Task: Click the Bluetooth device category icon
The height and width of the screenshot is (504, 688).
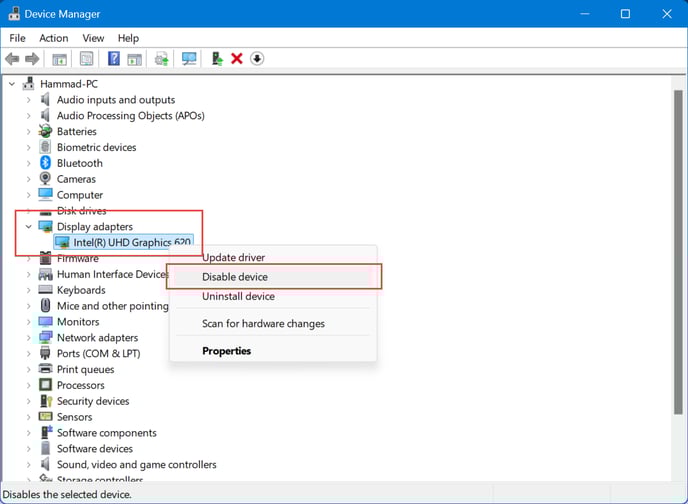Action: point(46,163)
